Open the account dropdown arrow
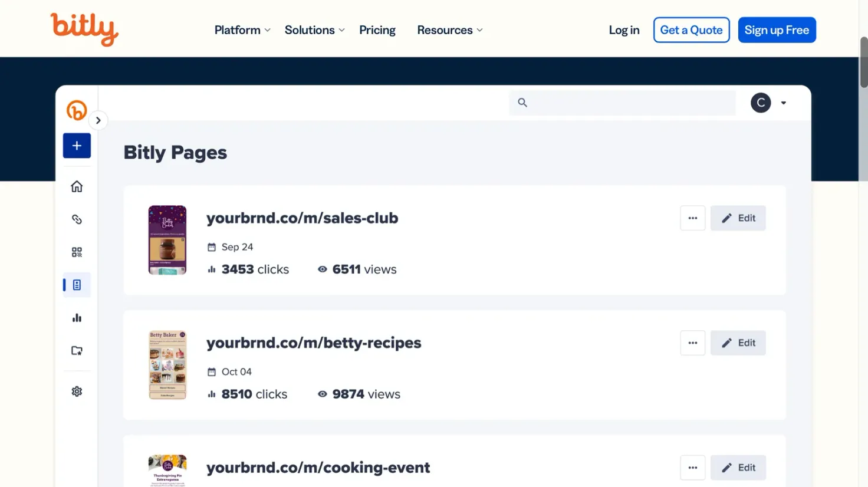Screen dimensions: 868x487 pyautogui.click(x=784, y=103)
